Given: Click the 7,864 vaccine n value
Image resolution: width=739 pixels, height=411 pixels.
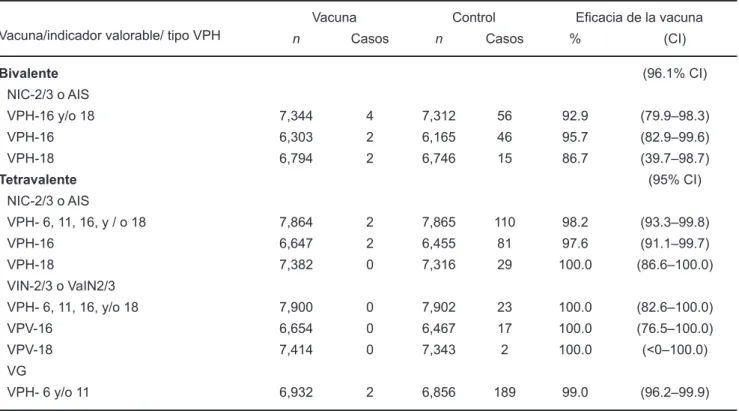Looking at the screenshot, I should point(296,222).
